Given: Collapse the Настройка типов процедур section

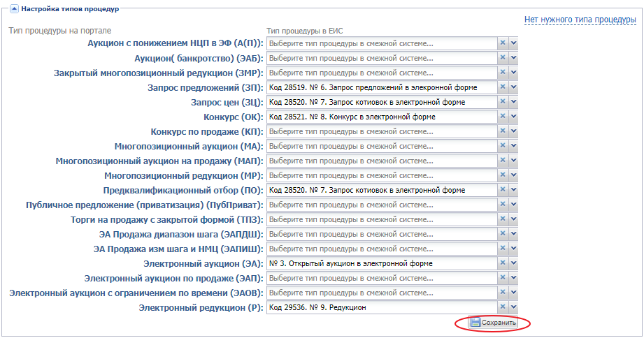Looking at the screenshot, I should (13, 9).
